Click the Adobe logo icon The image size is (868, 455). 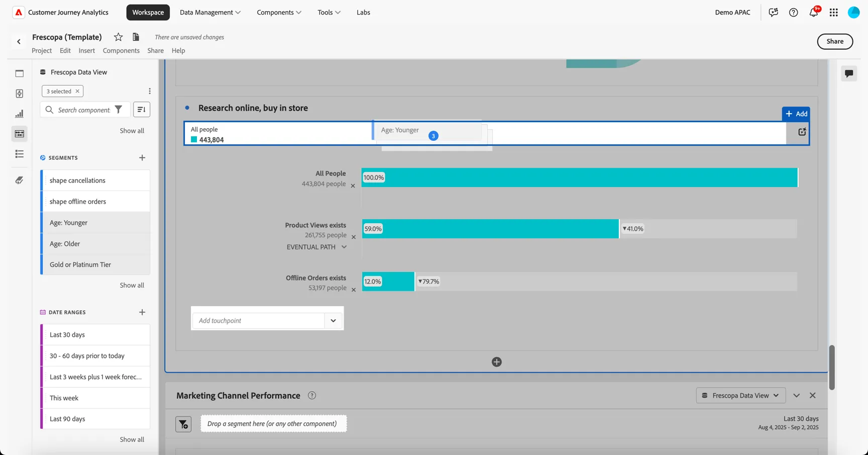pyautogui.click(x=19, y=12)
